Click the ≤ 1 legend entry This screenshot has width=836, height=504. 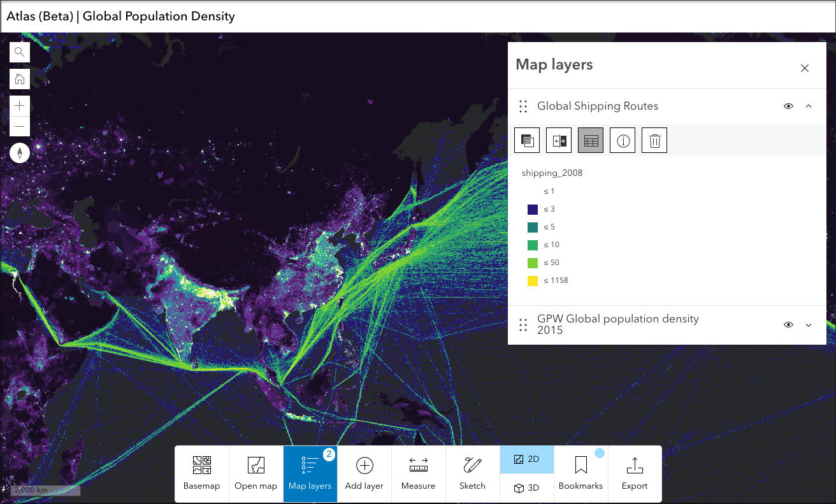549,191
